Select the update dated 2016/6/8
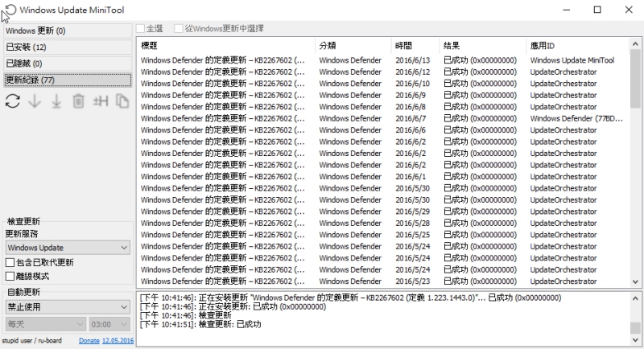Image resolution: width=644 pixels, height=349 pixels. pyautogui.click(x=383, y=107)
